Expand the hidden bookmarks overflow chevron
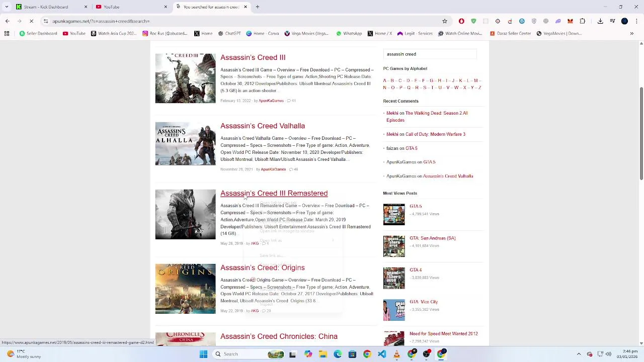This screenshot has height=362, width=644. pyautogui.click(x=632, y=34)
